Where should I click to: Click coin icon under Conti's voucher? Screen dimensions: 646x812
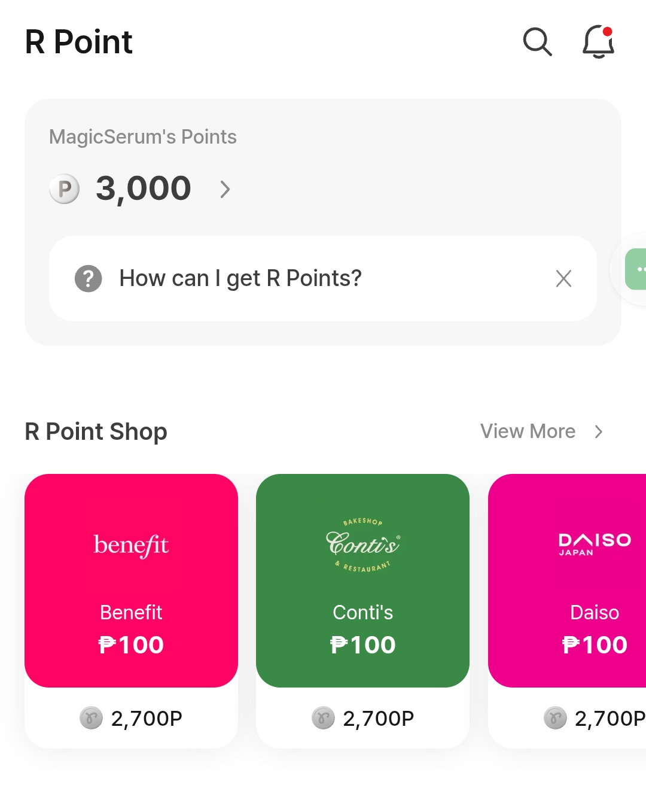point(323,717)
